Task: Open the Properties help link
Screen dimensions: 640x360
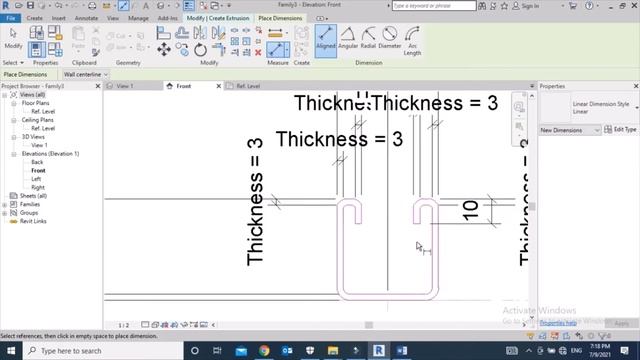Action: [558, 323]
